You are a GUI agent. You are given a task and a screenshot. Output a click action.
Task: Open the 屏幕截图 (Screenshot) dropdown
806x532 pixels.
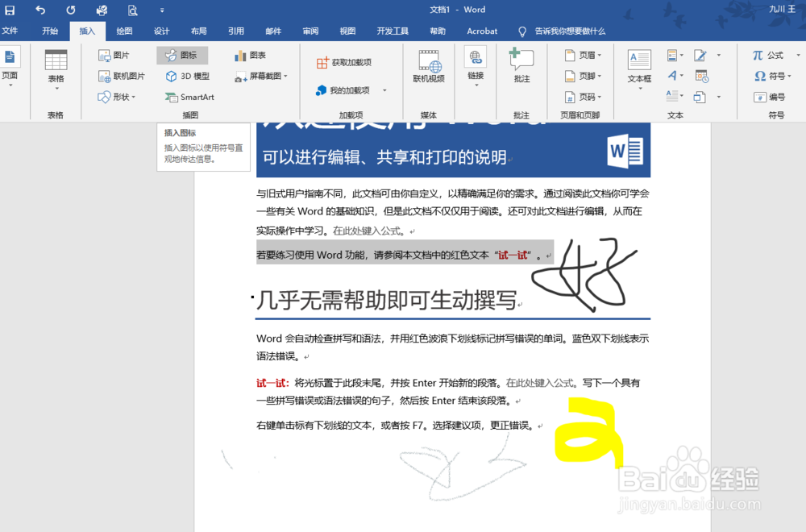[261, 76]
